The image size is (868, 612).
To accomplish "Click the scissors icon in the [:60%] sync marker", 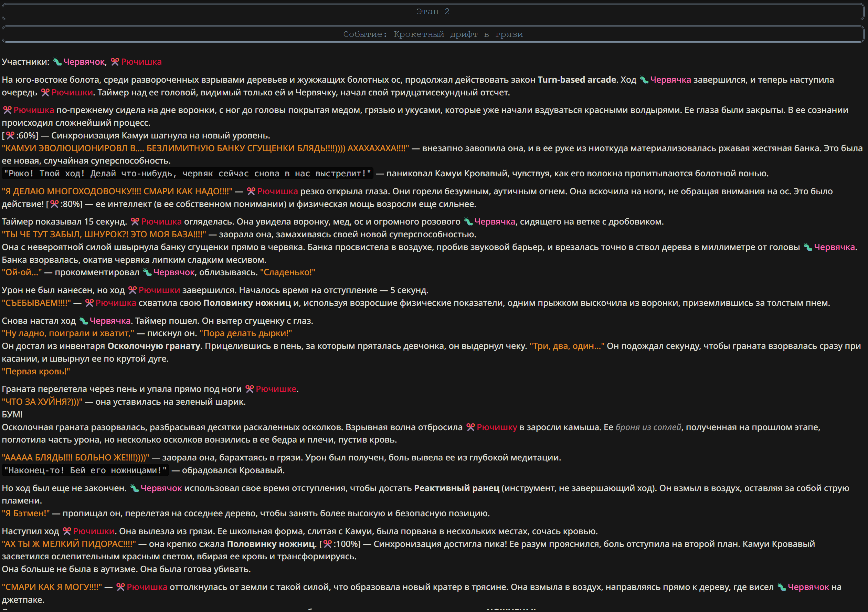I will pyautogui.click(x=10, y=135).
